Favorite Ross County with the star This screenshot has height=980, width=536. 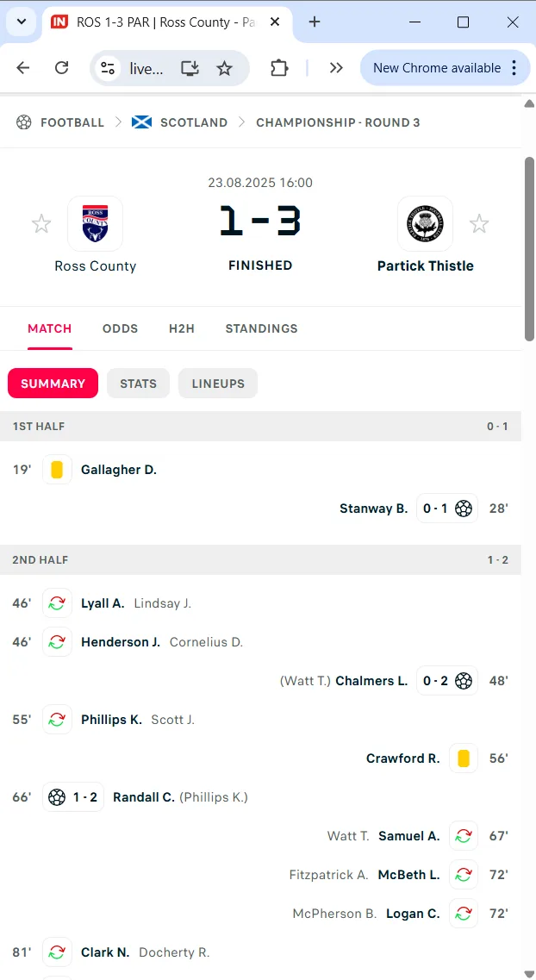pyautogui.click(x=41, y=224)
